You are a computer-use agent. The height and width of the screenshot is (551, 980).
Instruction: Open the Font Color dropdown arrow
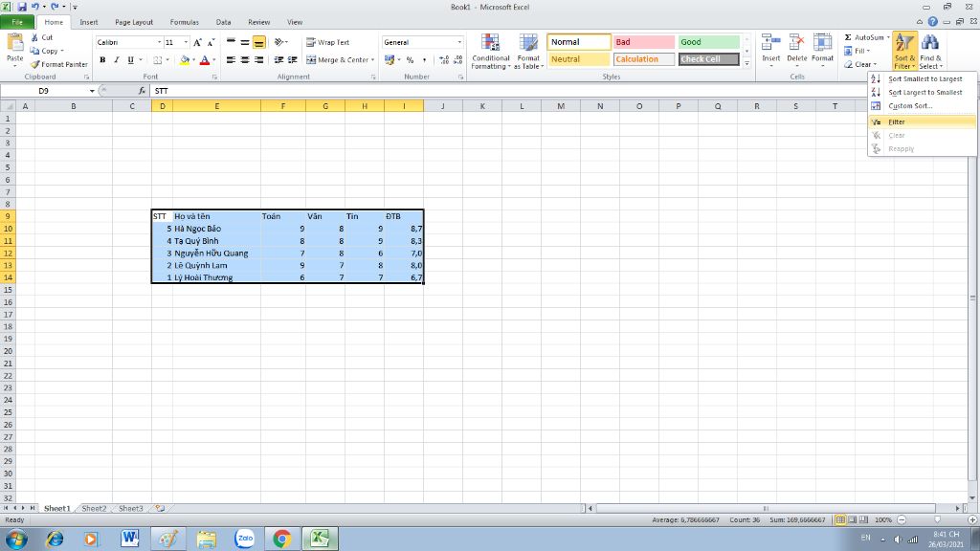point(213,60)
